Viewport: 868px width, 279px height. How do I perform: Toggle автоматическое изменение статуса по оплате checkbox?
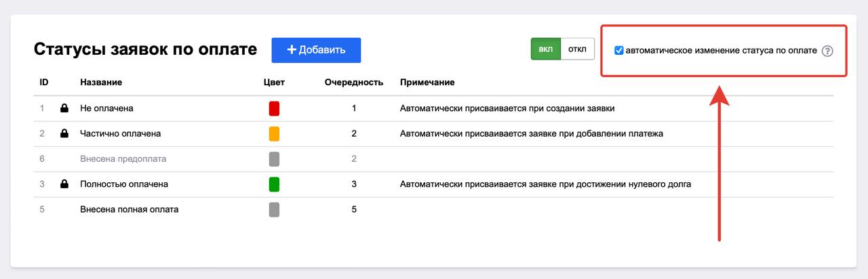pyautogui.click(x=619, y=51)
